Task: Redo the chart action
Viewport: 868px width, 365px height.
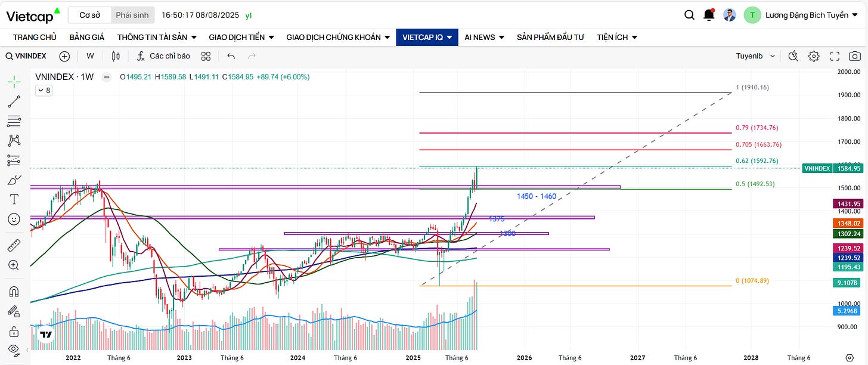Action: [x=252, y=56]
